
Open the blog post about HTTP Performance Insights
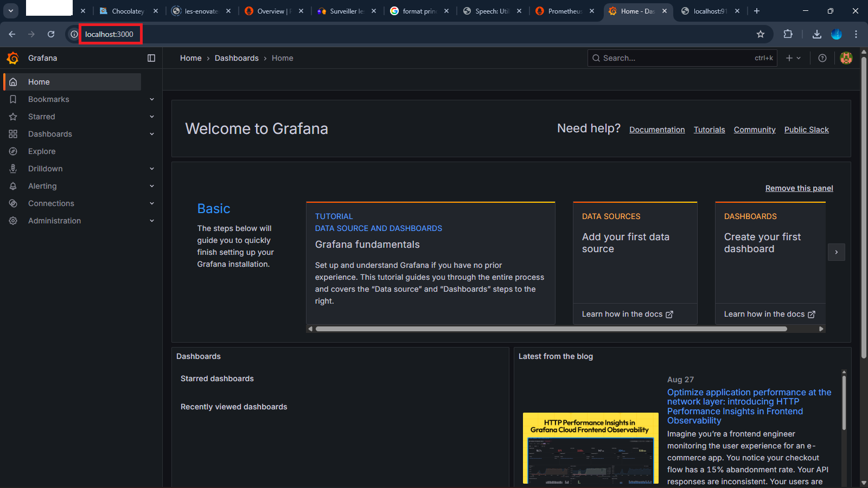749,406
